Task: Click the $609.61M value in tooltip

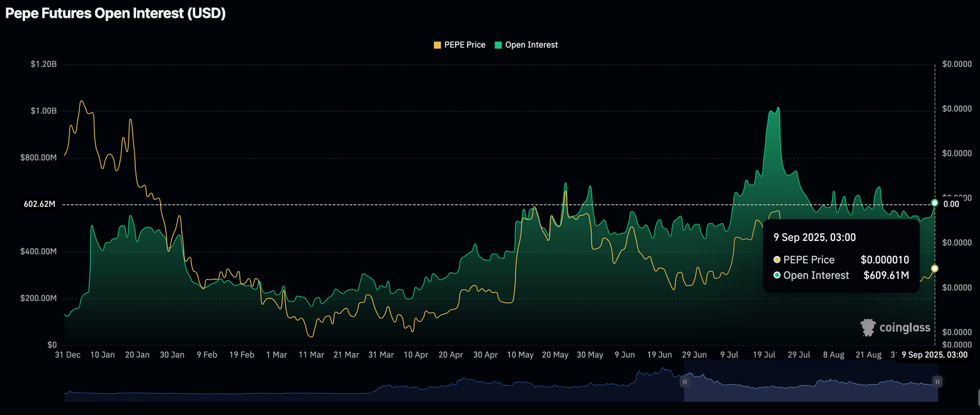Action: [x=886, y=275]
